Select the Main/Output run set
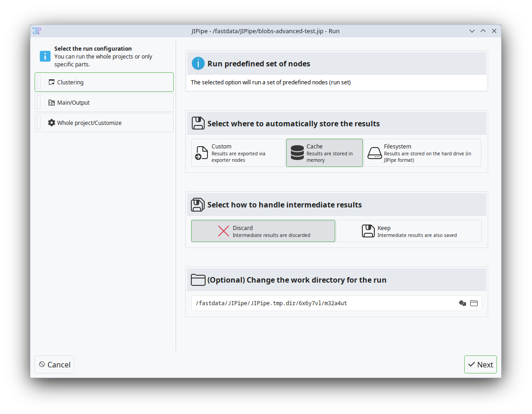 pos(104,103)
